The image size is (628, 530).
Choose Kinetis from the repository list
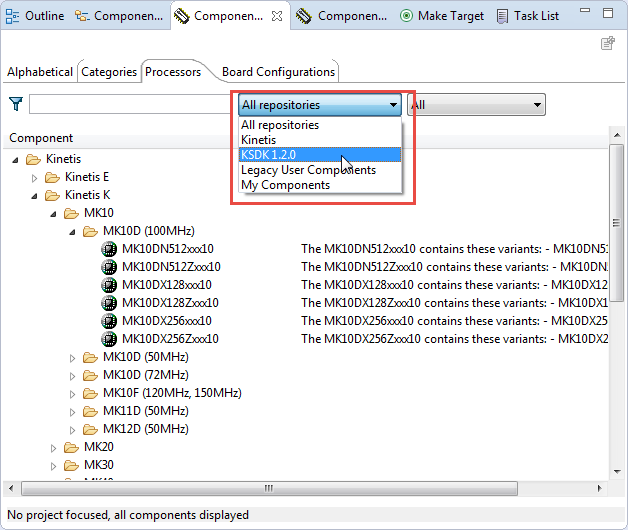coord(320,140)
